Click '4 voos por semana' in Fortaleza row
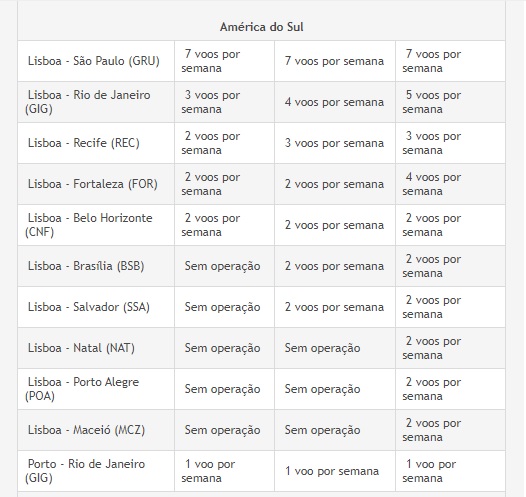The image size is (526, 497). coord(450,184)
